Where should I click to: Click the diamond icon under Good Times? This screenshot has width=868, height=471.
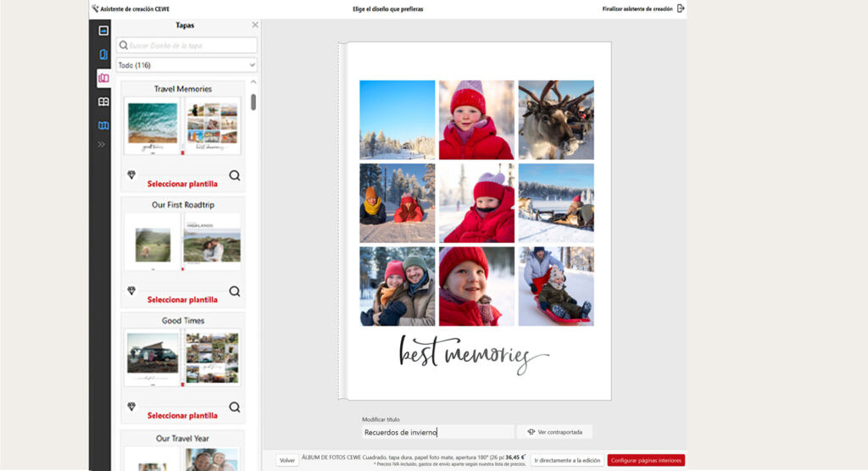[131, 407]
